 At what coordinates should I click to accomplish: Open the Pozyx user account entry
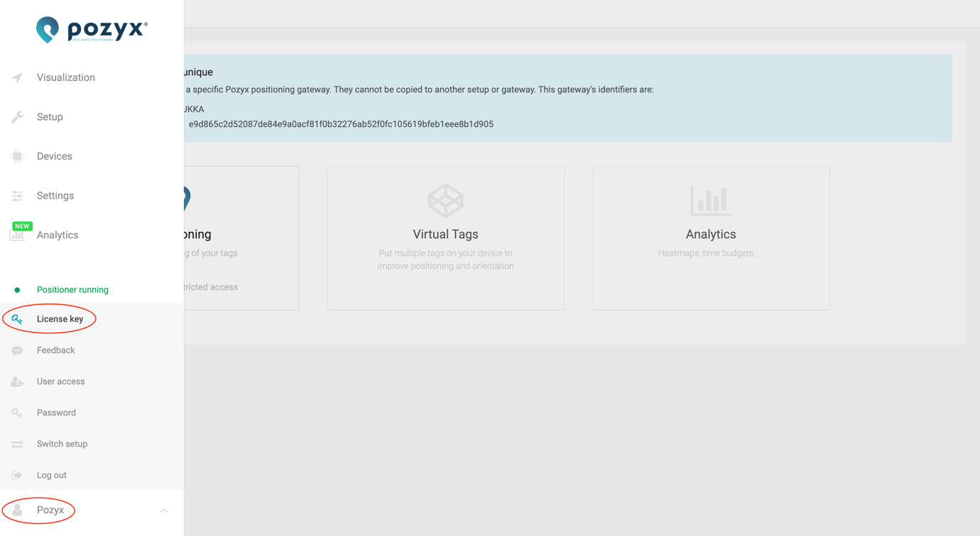click(50, 510)
